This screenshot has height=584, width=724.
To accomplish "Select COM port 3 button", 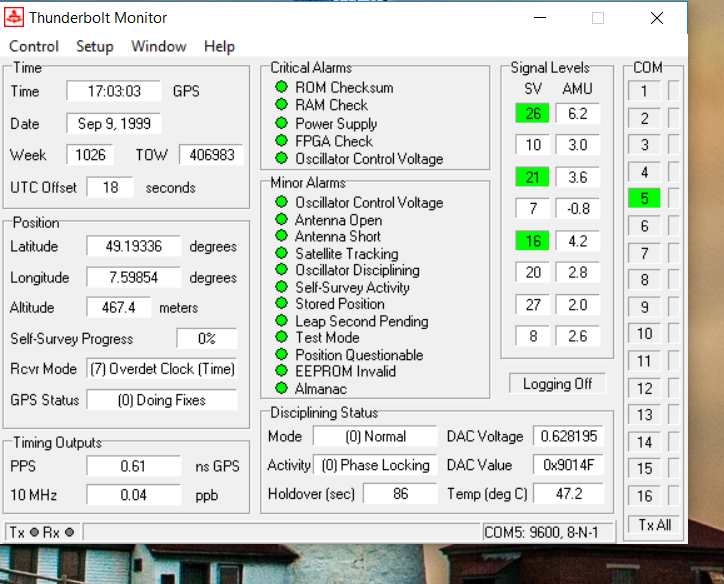I will pos(644,145).
